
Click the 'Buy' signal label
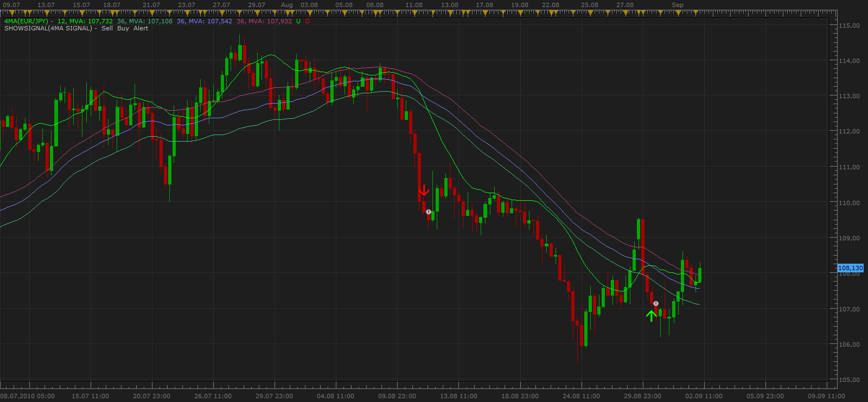point(123,28)
